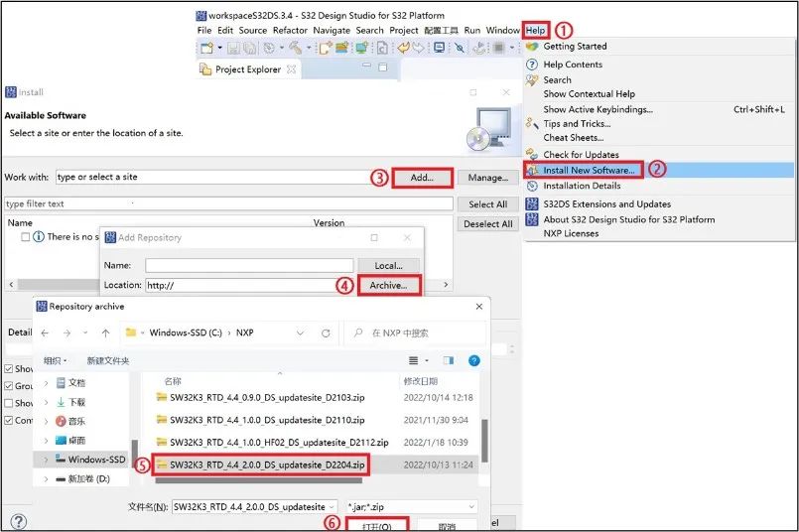Click the 新建文件夹 new folder button
The image size is (799, 532).
pyautogui.click(x=108, y=360)
